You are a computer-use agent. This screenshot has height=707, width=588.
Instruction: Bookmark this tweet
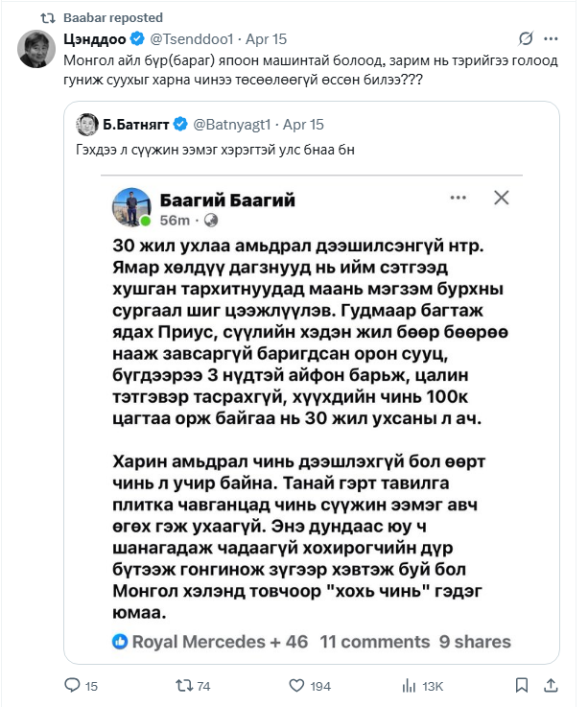pos(522,686)
